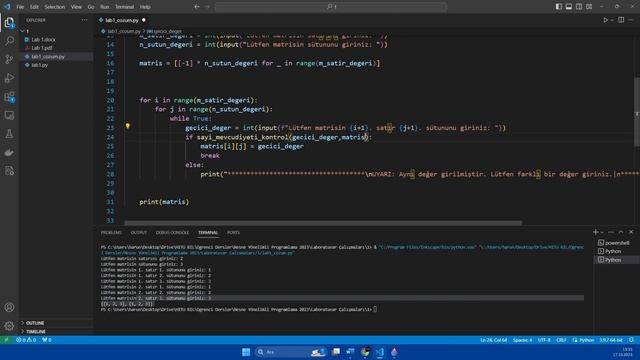
Task: Open notifications bell in status bar
Action: [x=631, y=340]
